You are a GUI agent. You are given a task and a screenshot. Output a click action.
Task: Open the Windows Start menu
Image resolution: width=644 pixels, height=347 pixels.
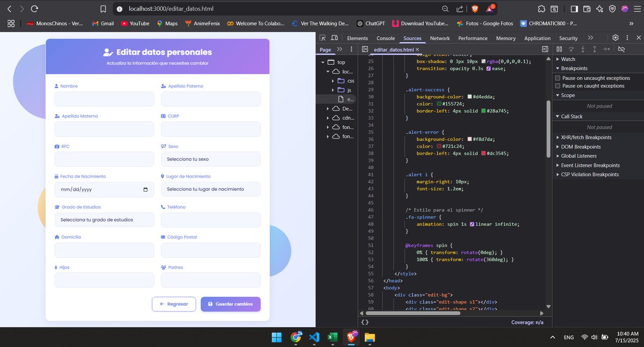(x=277, y=337)
